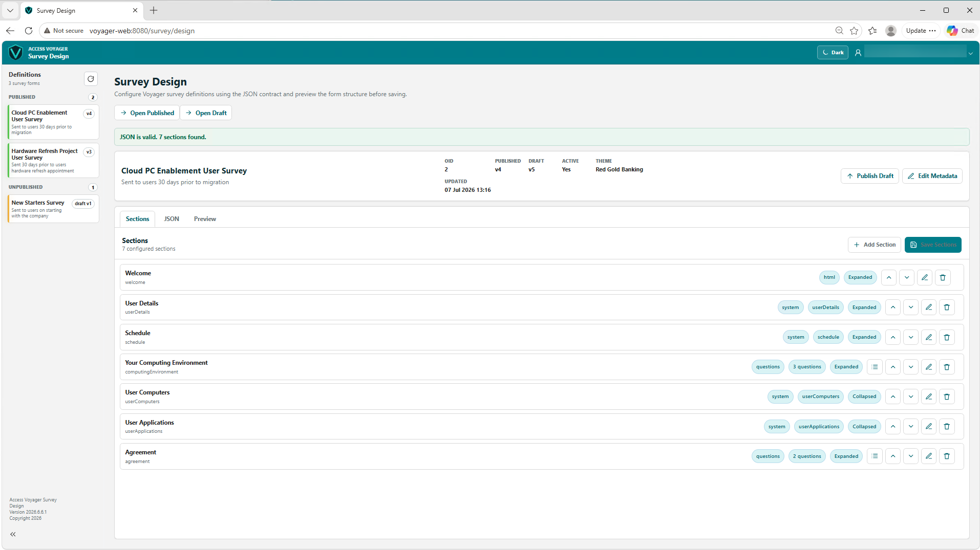Move Your Computing Environment section down
980x550 pixels.
point(911,367)
